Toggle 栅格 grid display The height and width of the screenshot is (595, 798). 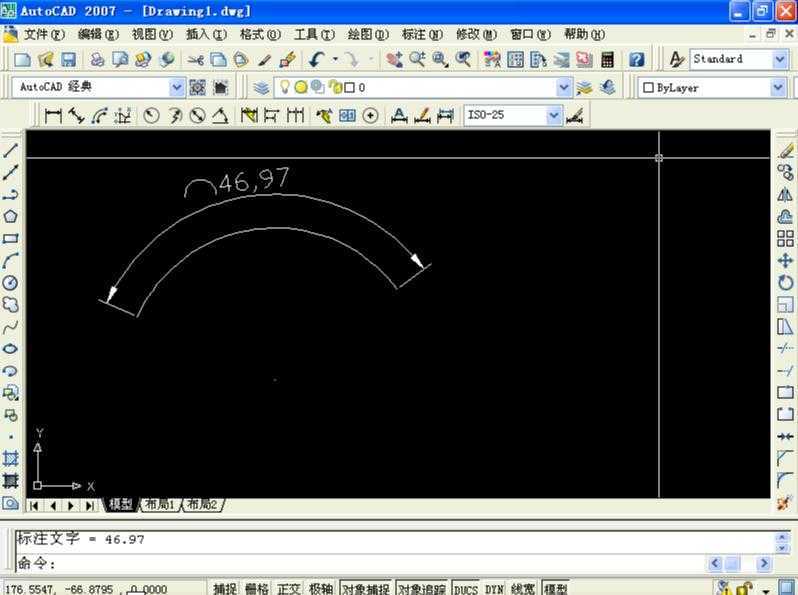click(x=256, y=589)
